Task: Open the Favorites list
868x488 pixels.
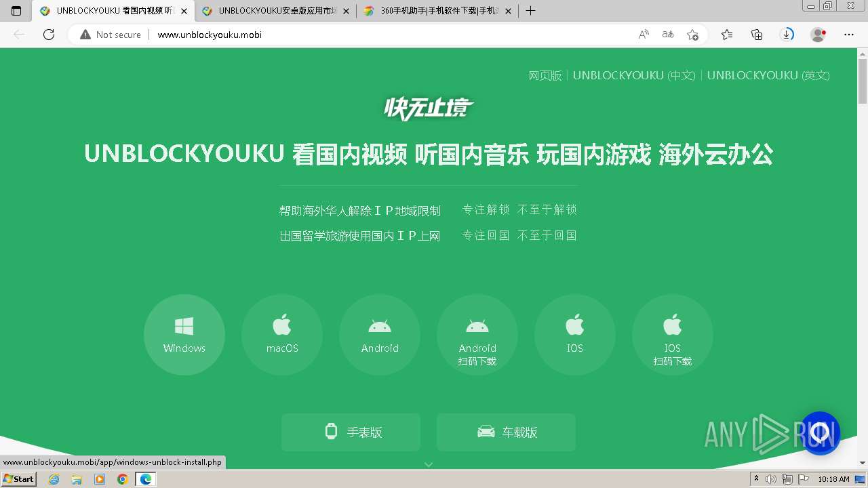Action: 727,35
